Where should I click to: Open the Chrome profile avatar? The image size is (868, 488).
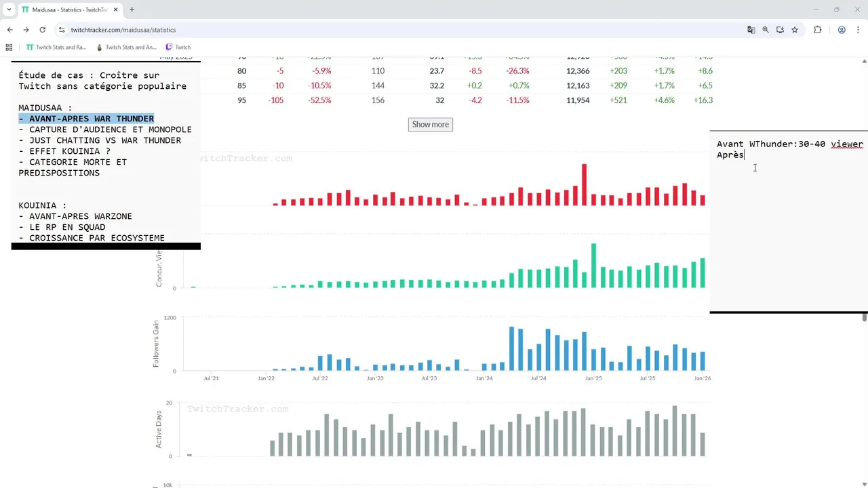click(x=842, y=30)
